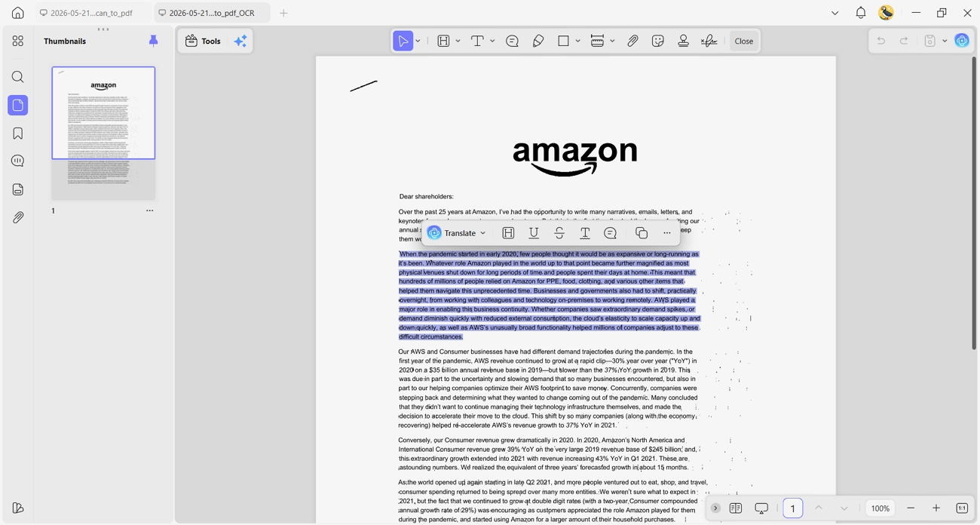Open UPDF AI panel at top right

(962, 41)
